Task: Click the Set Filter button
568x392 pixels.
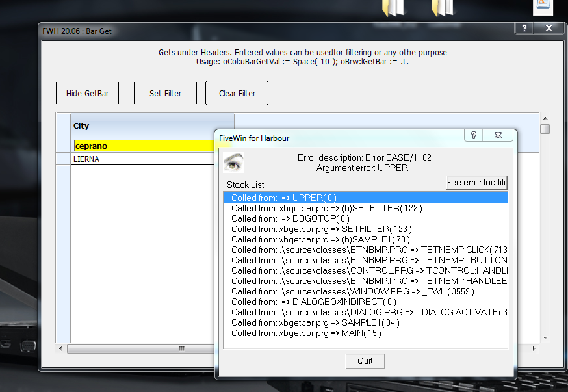Action: point(165,93)
